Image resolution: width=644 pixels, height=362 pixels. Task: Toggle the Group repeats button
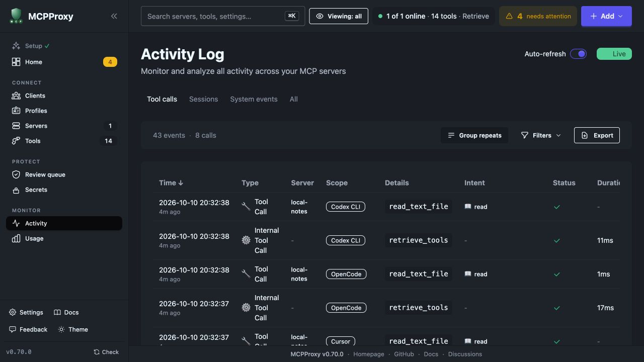474,135
